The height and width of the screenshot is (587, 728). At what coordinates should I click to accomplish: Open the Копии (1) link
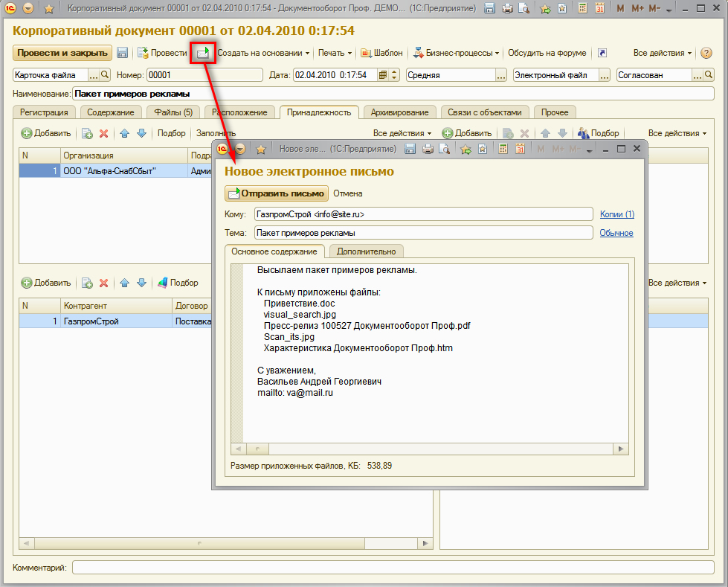click(617, 214)
